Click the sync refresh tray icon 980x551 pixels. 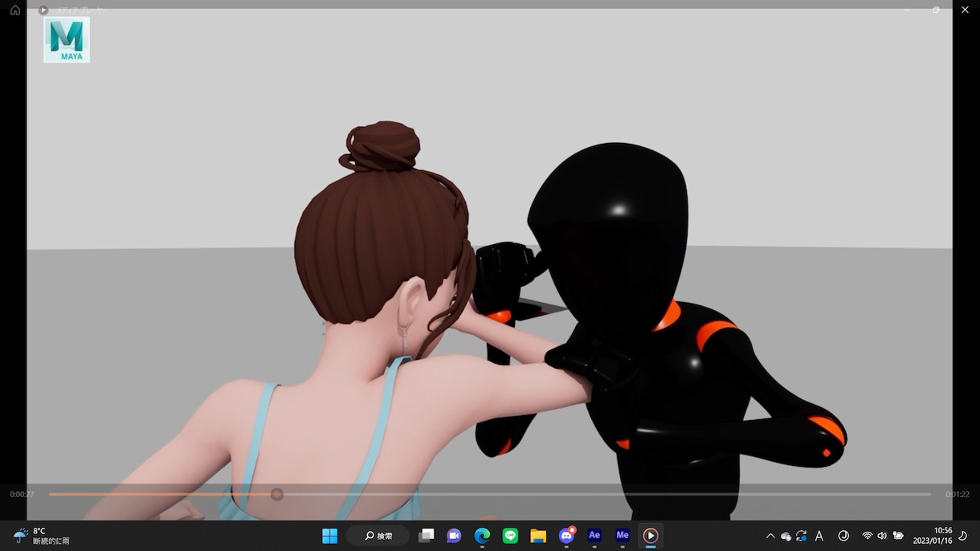[802, 536]
